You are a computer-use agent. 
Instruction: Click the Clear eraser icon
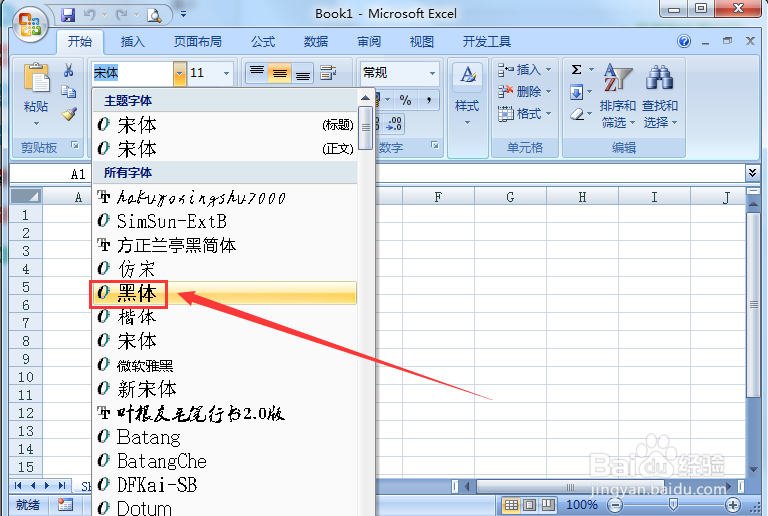click(577, 114)
